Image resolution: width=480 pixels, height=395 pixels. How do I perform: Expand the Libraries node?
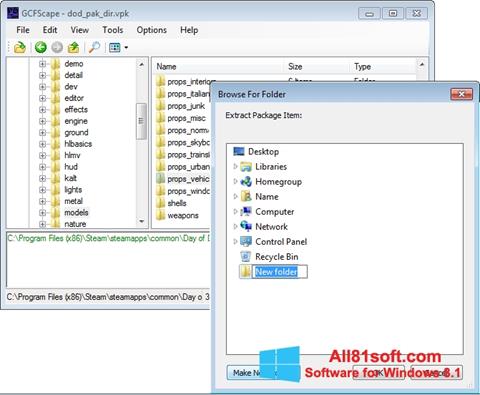click(235, 166)
